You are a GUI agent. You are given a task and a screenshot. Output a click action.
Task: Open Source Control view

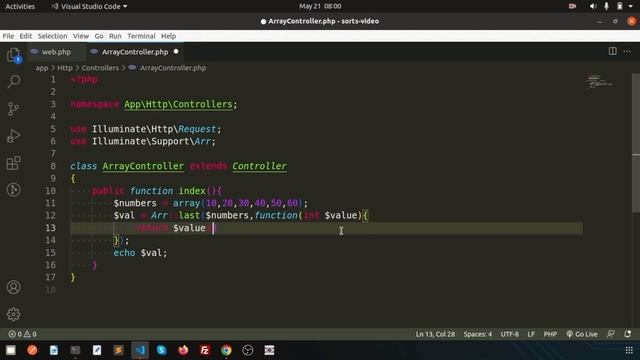click(x=13, y=109)
